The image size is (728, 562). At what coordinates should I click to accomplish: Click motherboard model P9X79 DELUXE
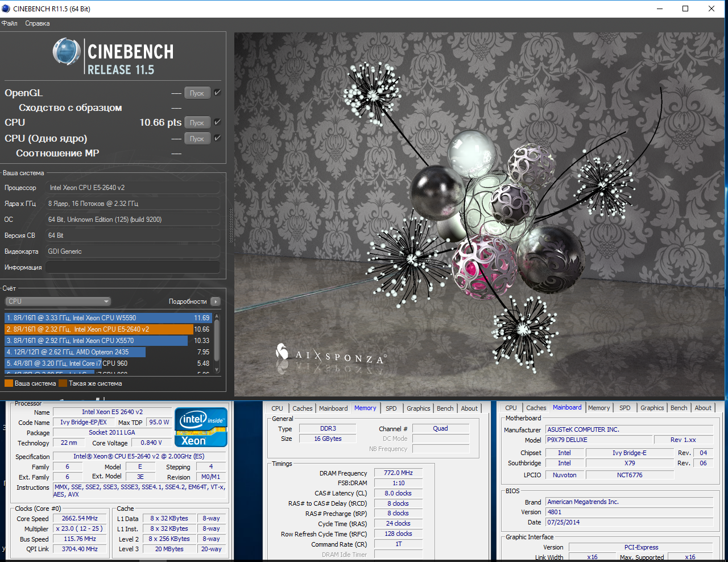(599, 440)
